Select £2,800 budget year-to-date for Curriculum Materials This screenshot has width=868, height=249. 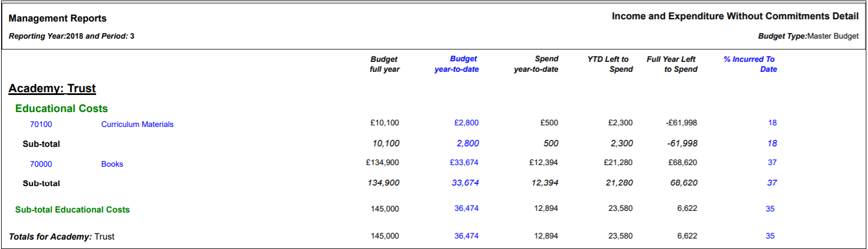click(466, 123)
